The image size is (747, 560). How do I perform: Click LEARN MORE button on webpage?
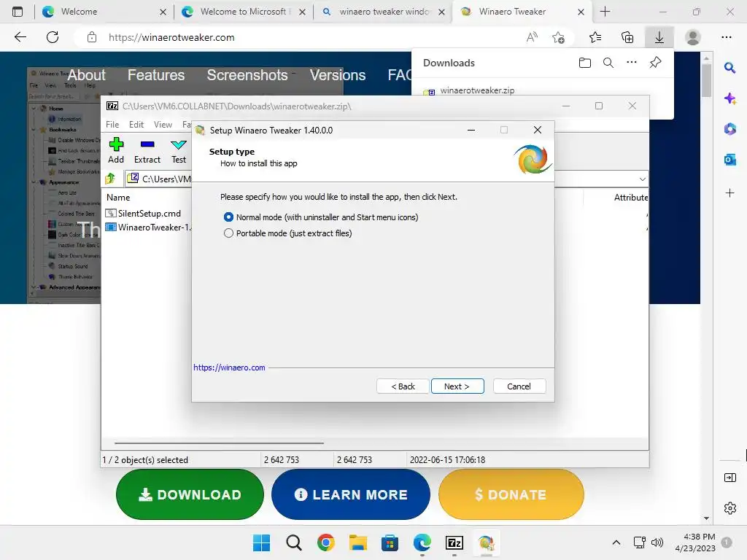[351, 494]
